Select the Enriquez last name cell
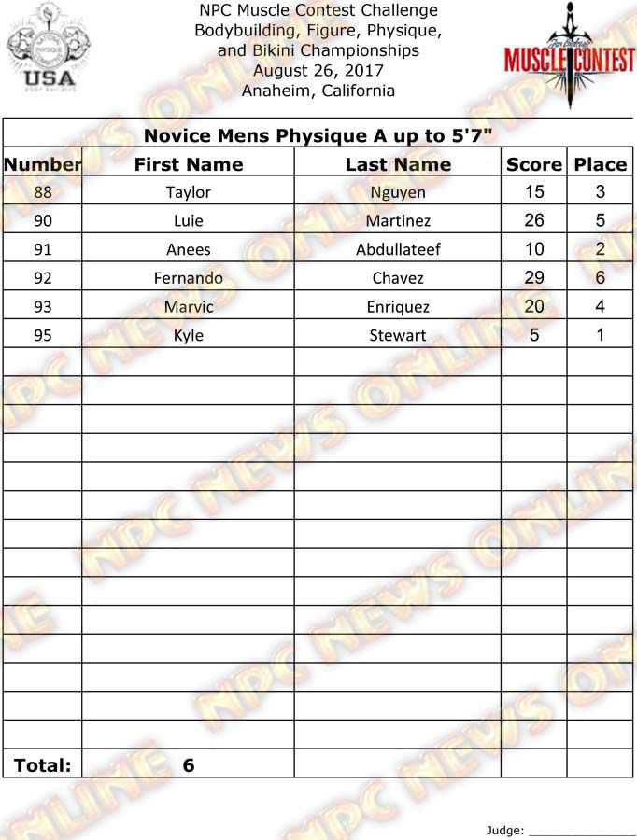Image resolution: width=637 pixels, height=840 pixels. tap(398, 306)
